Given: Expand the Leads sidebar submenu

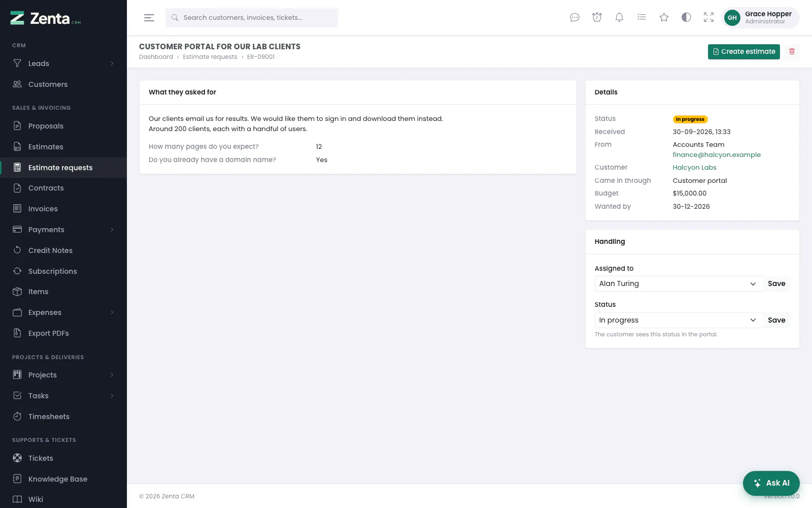Looking at the screenshot, I should point(112,63).
